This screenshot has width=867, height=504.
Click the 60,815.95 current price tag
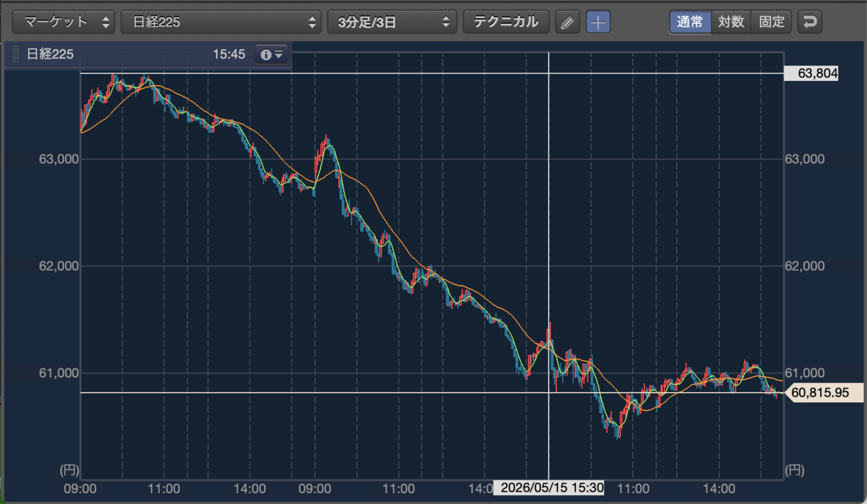[827, 392]
